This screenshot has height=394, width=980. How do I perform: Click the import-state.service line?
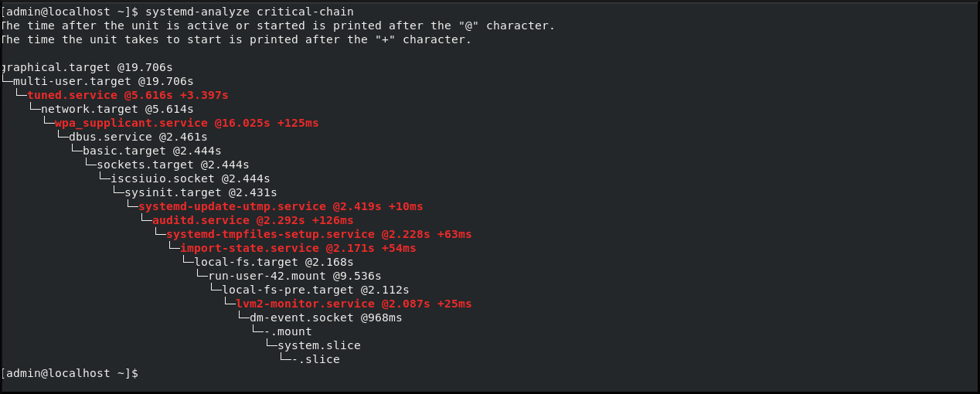click(298, 248)
